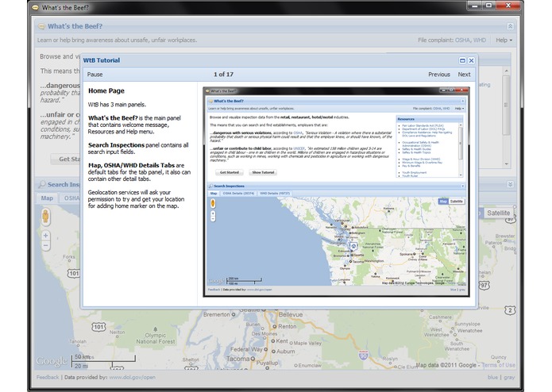
Task: Open the Feedback link in footer
Action: pos(48,377)
